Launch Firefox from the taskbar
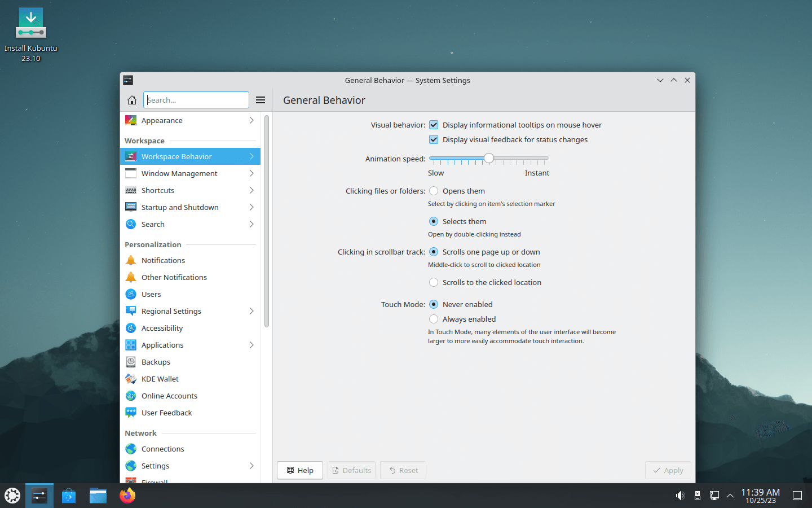The image size is (812, 508). (127, 496)
